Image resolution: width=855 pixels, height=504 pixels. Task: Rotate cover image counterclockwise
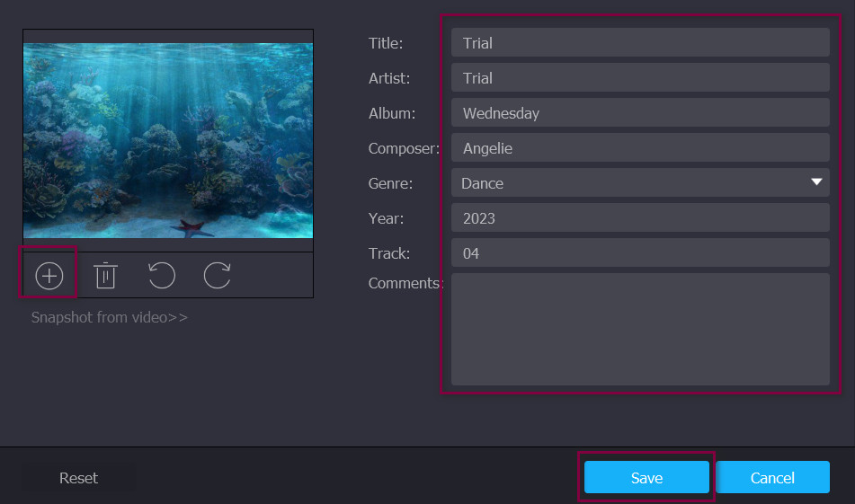click(161, 276)
